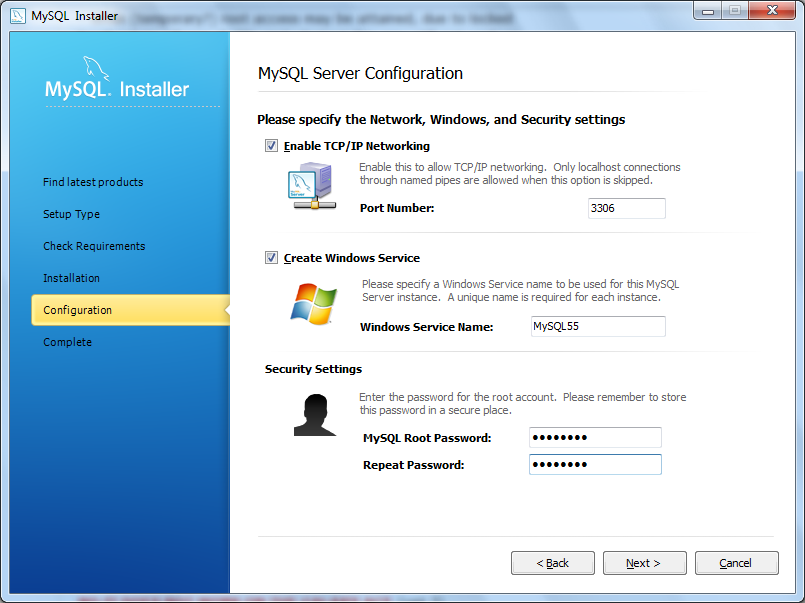Focus the Repeat Password field
The image size is (805, 603).
click(596, 464)
